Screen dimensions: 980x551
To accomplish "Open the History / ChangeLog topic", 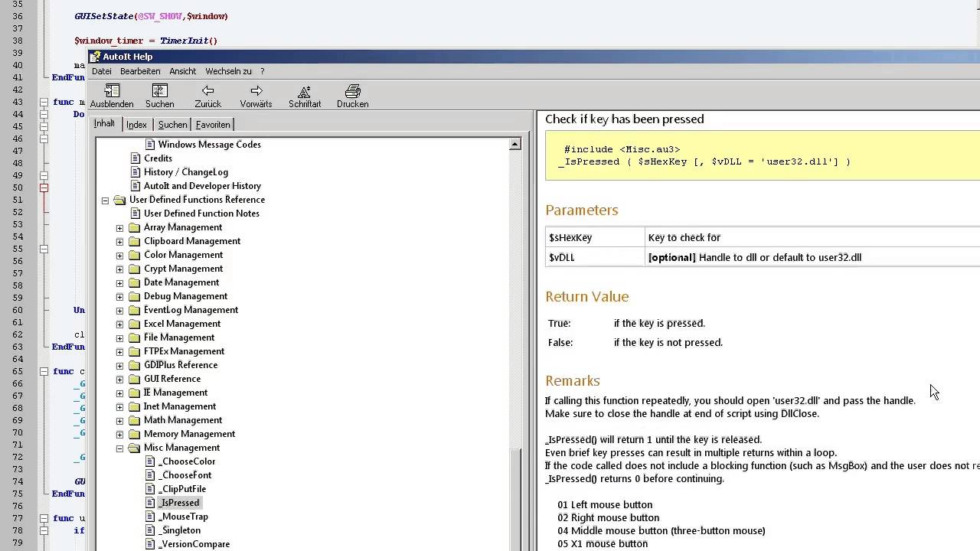I will tap(186, 172).
